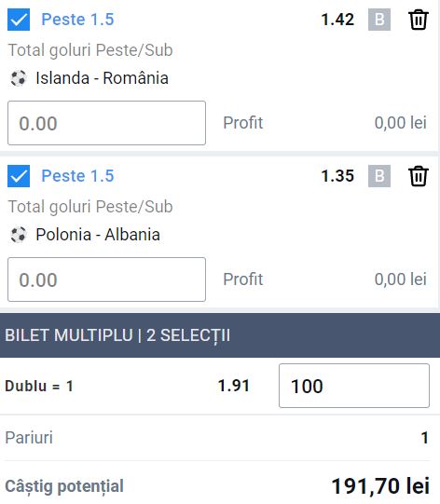The height and width of the screenshot is (504, 440).
Task: Delete the Polonia - Albania selection
Action: coord(419,176)
